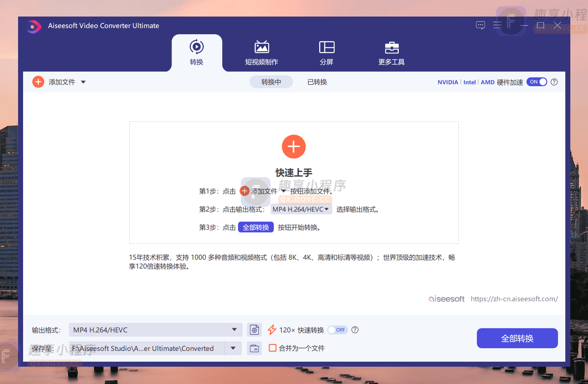
Task: Open output format settings gear icon
Action: (x=254, y=330)
